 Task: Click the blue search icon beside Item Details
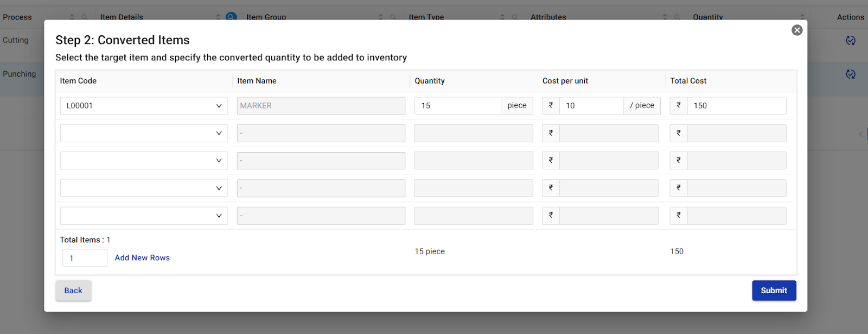[x=231, y=17]
